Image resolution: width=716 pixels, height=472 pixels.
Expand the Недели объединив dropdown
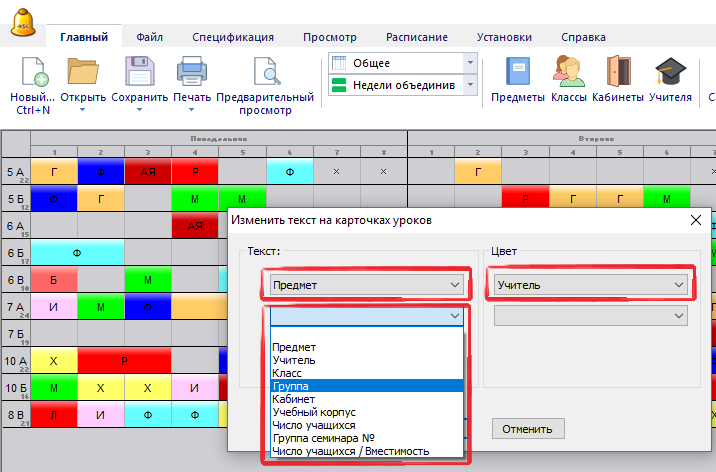tap(470, 86)
